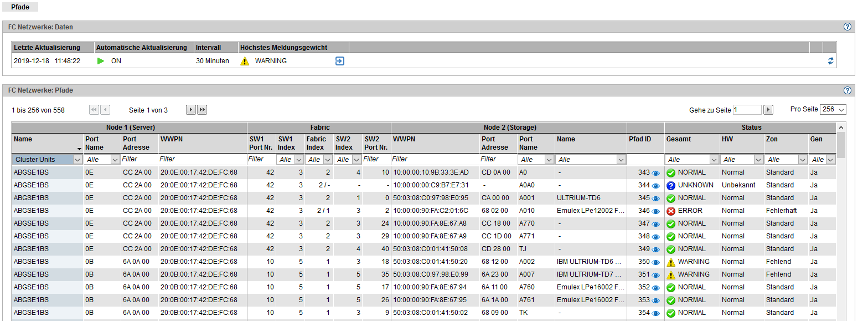Open the Cluster Units name filter dropdown
The height and width of the screenshot is (321, 868).
click(47, 160)
